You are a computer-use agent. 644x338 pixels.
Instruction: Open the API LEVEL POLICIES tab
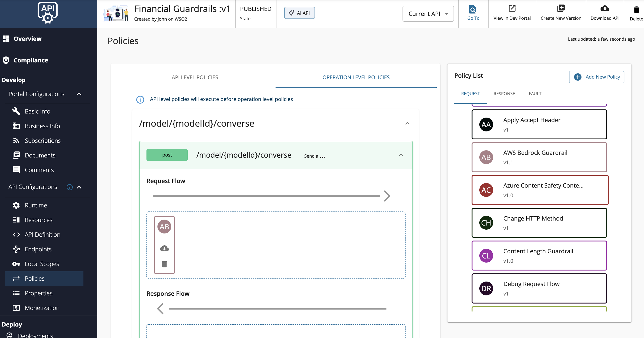click(x=195, y=77)
